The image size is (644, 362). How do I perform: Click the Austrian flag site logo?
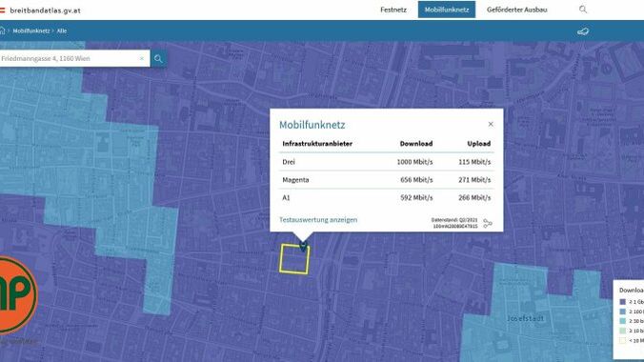(x=2, y=10)
